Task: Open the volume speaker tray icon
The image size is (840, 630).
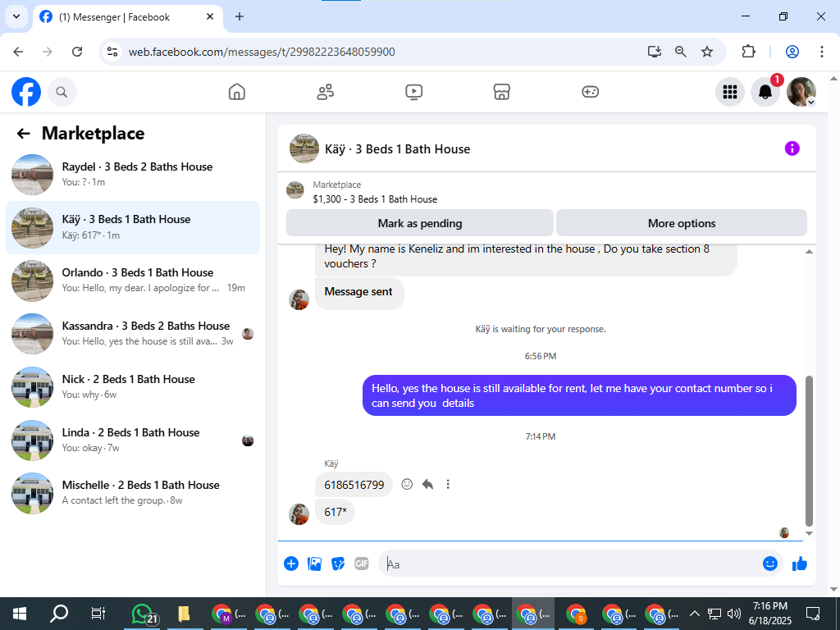Action: point(734,614)
